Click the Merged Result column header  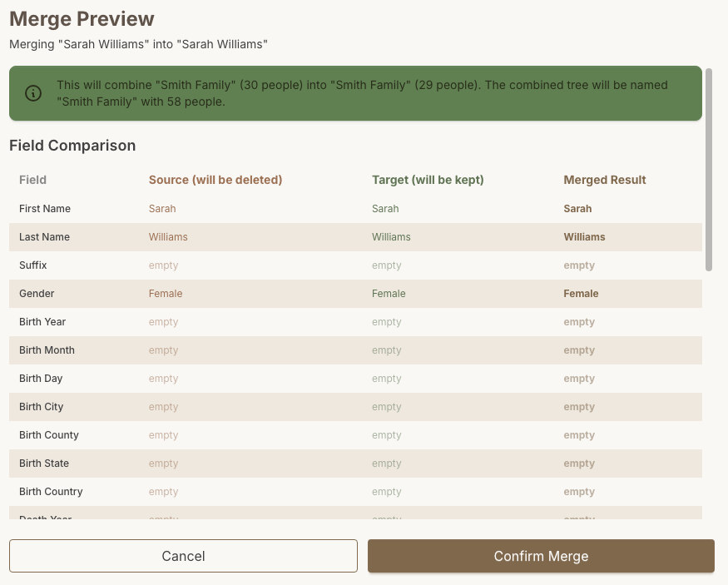605,180
